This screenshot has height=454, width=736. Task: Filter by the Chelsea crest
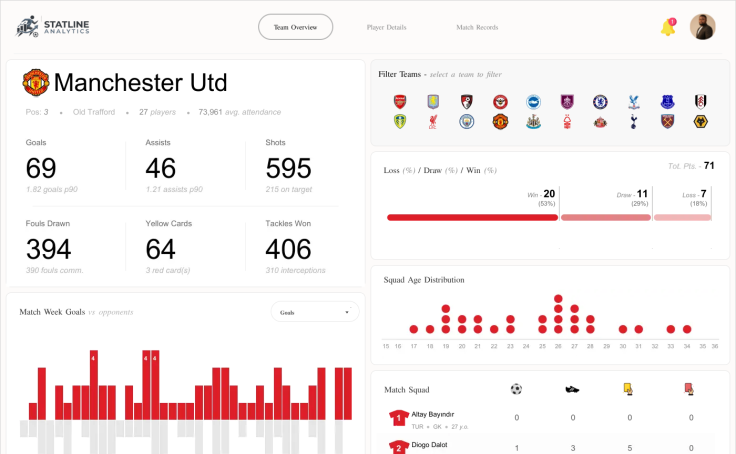coord(600,101)
